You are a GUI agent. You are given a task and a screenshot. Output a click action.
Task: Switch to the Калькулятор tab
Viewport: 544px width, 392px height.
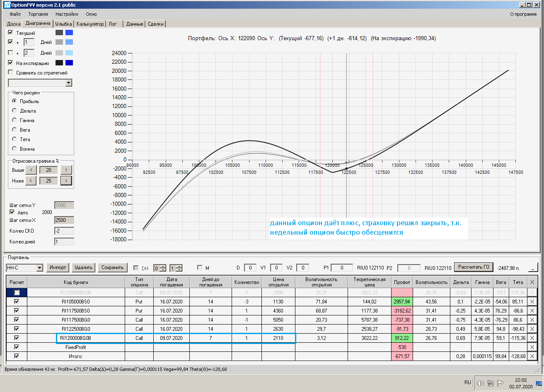90,24
